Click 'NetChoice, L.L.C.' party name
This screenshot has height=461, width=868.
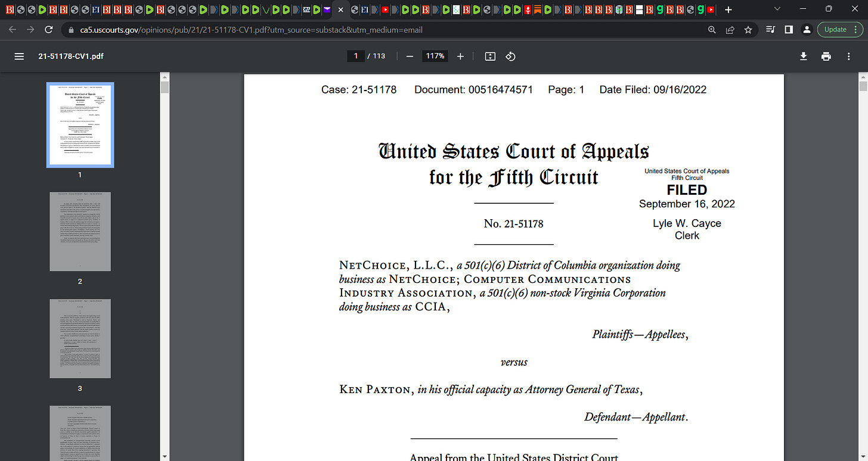click(395, 266)
